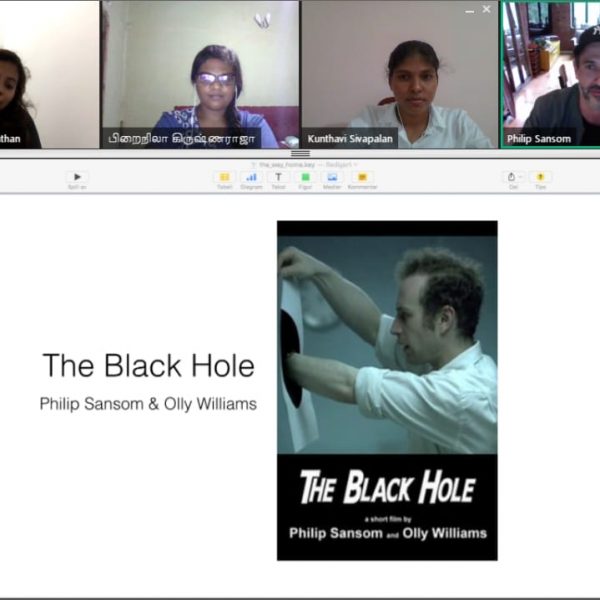
Task: Close the video panel with the X
Action: (x=486, y=9)
